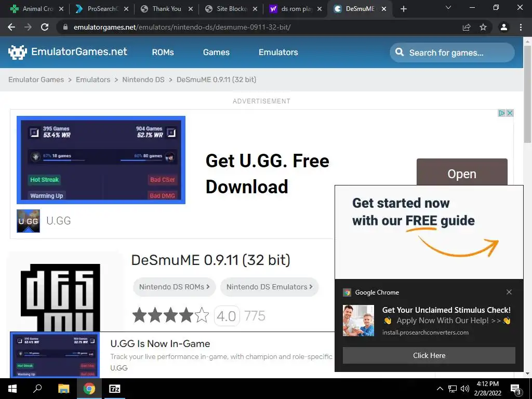The width and height of the screenshot is (532, 399).
Task: Click the notification family photo
Action: pyautogui.click(x=358, y=321)
